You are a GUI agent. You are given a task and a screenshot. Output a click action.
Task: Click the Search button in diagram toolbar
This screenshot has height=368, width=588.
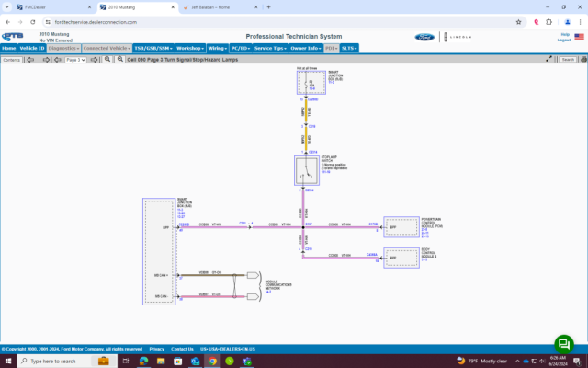568,59
